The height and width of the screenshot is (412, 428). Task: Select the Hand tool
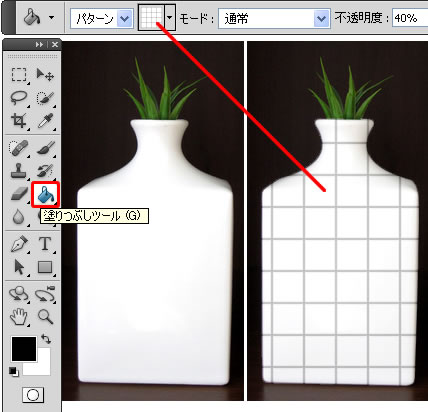[19, 317]
